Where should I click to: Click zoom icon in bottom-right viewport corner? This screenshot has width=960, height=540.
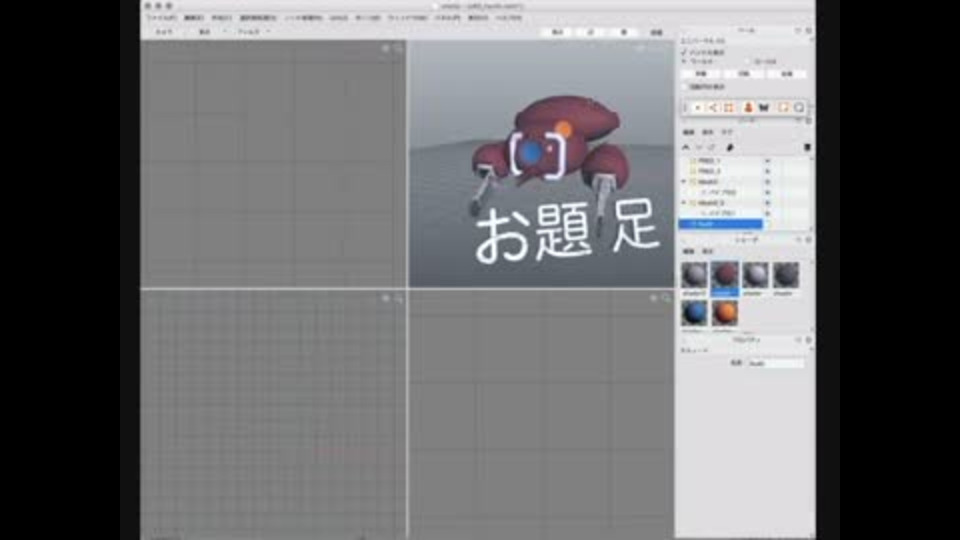[666, 298]
